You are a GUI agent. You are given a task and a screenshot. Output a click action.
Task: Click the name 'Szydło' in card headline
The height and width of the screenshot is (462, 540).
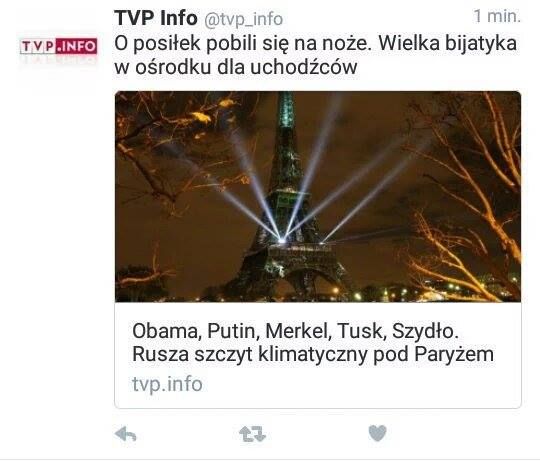[425, 331]
